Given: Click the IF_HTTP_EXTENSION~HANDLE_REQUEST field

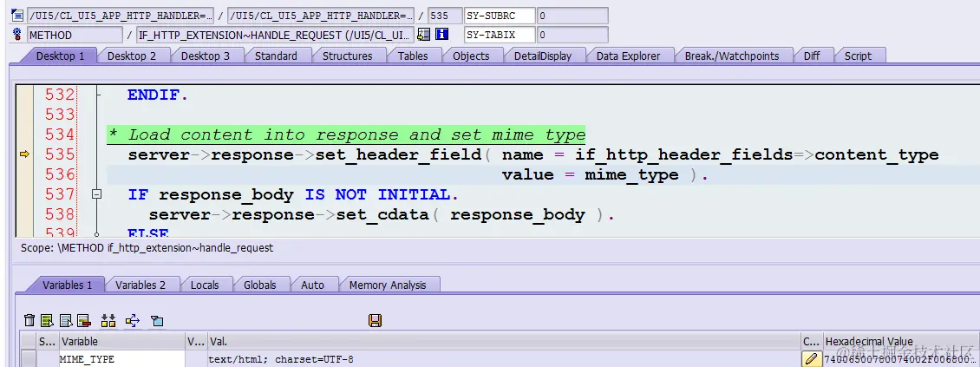Looking at the screenshot, I should [275, 35].
